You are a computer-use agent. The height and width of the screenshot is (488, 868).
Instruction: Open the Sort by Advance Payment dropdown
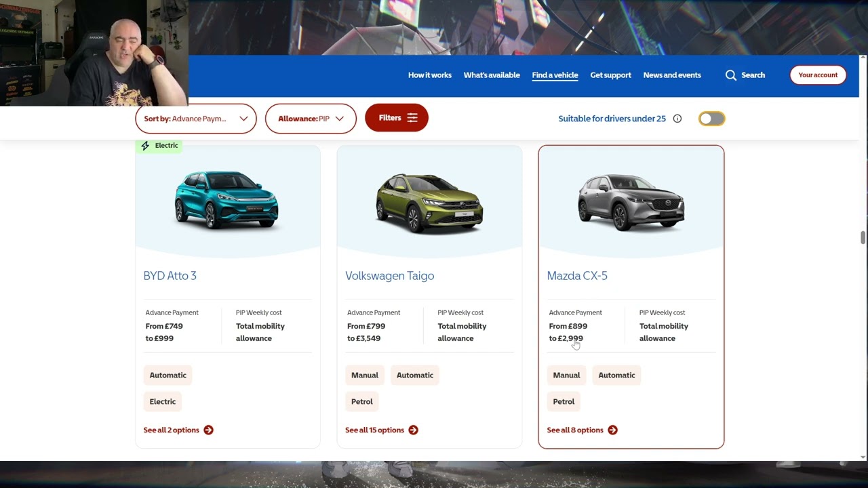click(196, 119)
